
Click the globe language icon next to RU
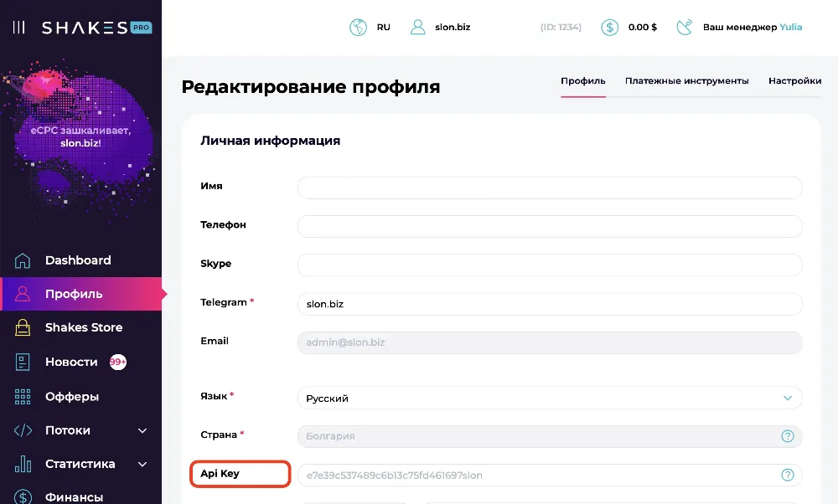(359, 28)
